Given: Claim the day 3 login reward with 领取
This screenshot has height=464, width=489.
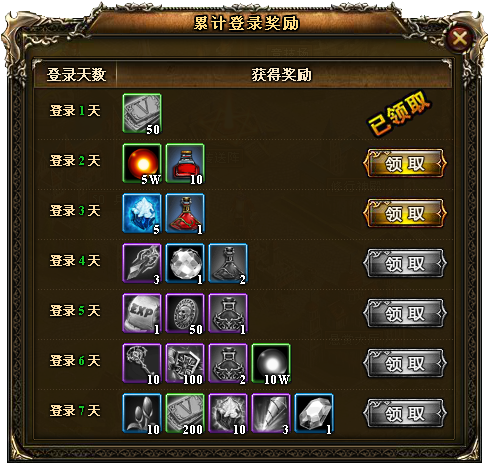Looking at the screenshot, I should tap(405, 213).
